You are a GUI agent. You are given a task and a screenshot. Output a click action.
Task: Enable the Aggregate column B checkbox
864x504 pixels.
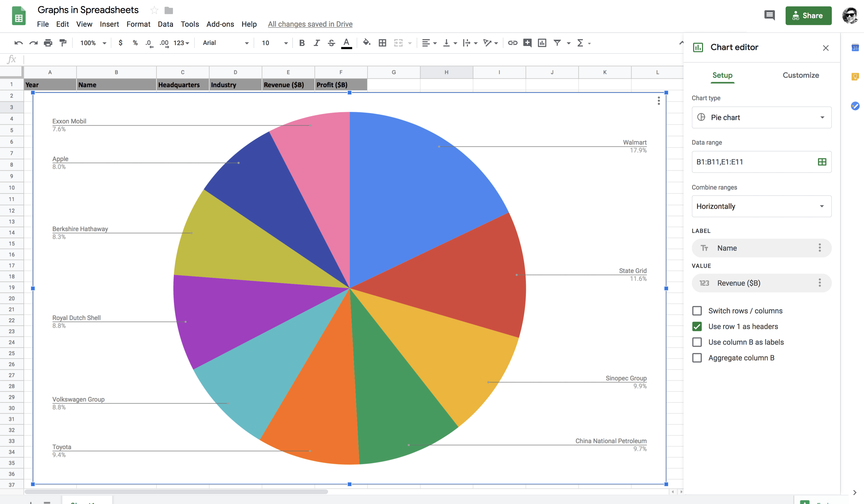[x=697, y=358]
